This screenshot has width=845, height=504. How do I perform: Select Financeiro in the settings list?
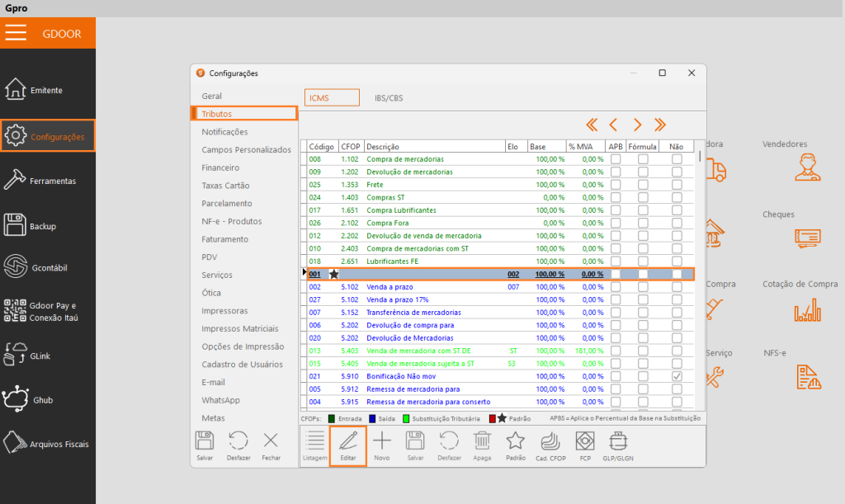[220, 167]
